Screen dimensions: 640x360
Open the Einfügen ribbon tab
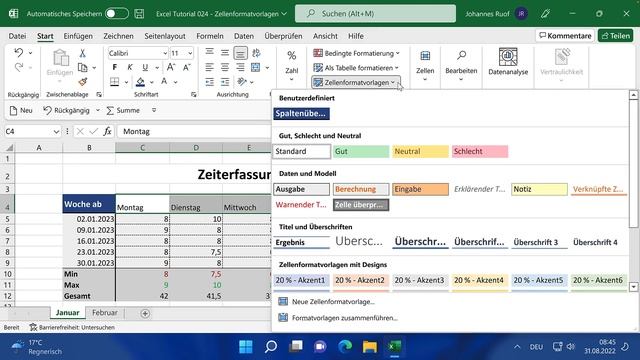click(78, 36)
